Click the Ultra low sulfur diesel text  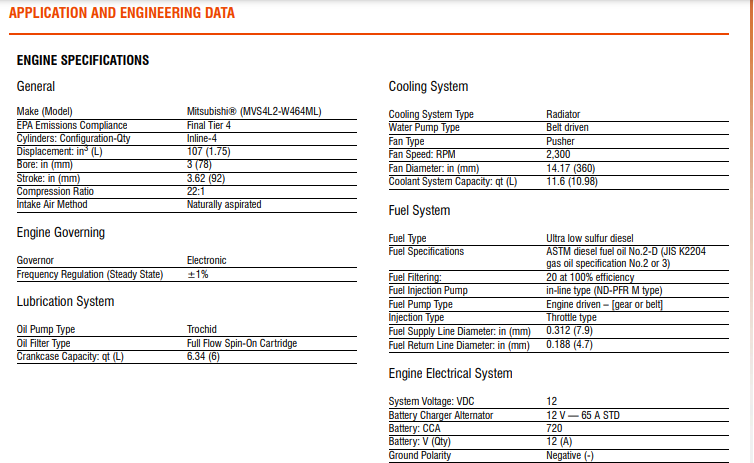point(590,238)
